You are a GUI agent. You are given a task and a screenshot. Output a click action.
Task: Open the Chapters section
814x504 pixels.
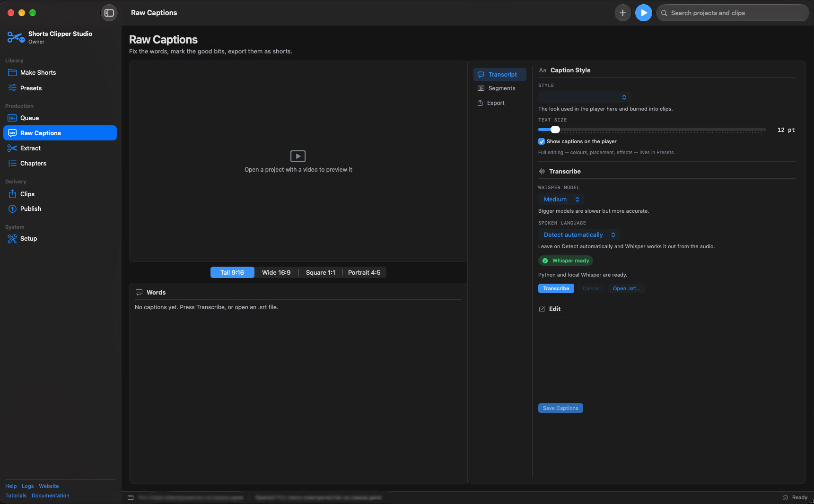pos(60,163)
